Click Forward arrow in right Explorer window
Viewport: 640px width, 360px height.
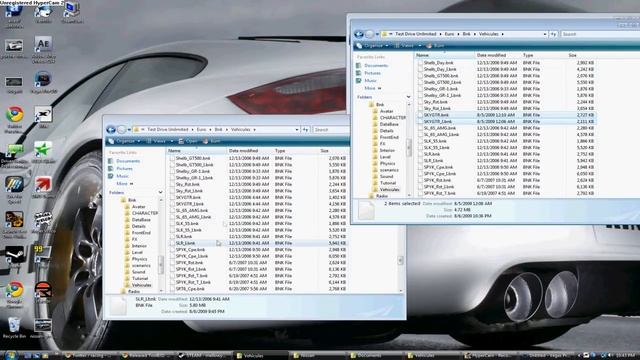click(x=369, y=34)
